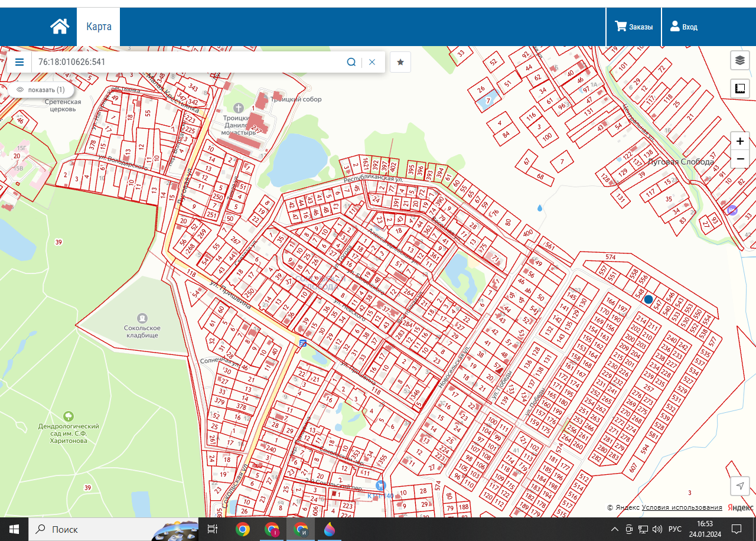Switch РУС keyboard language indicator

tap(674, 529)
